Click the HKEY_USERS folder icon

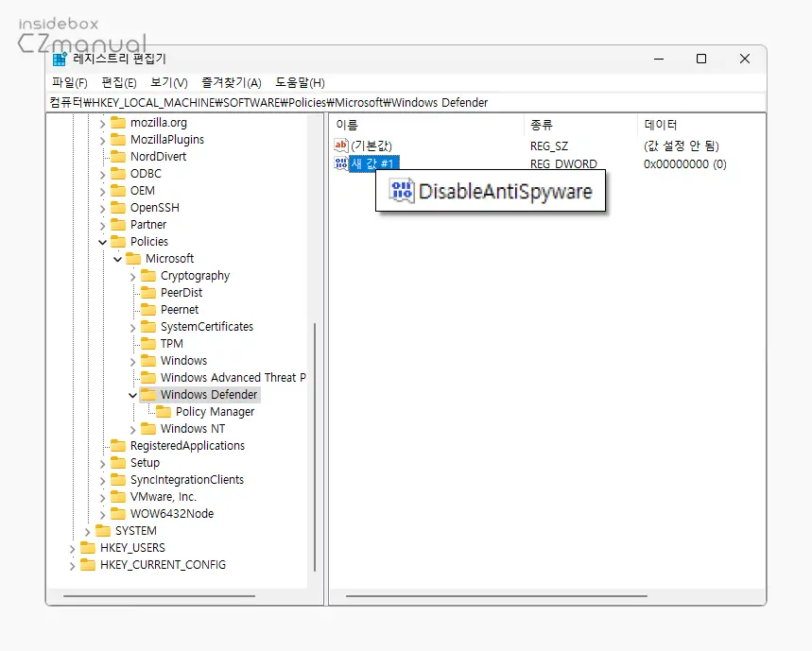point(88,548)
